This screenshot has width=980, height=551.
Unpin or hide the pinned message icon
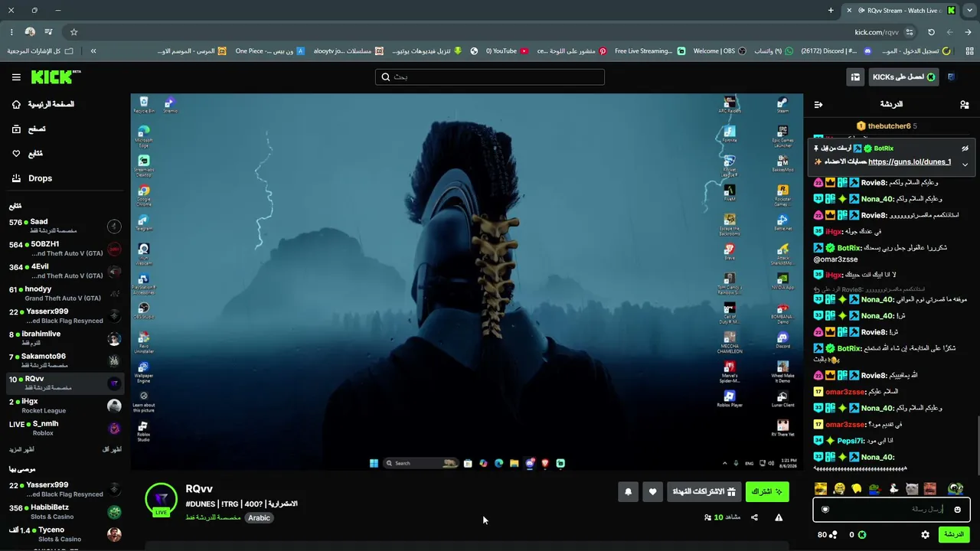pos(965,148)
